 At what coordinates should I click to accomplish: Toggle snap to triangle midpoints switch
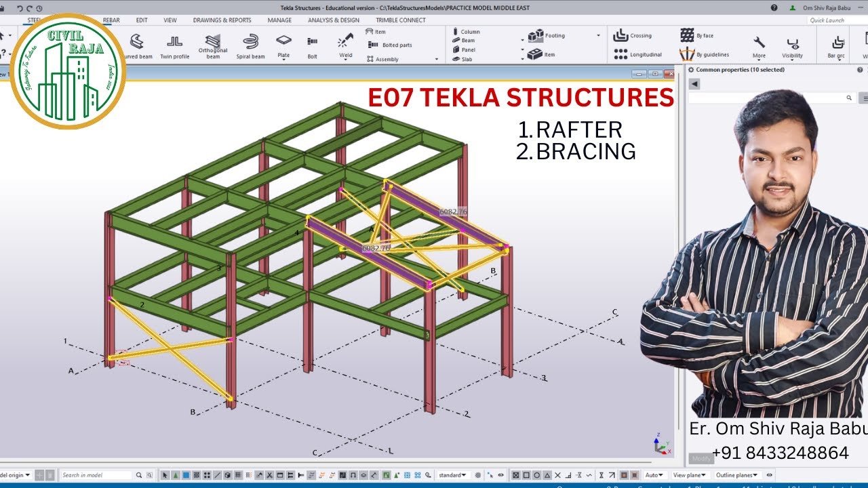coord(547,475)
